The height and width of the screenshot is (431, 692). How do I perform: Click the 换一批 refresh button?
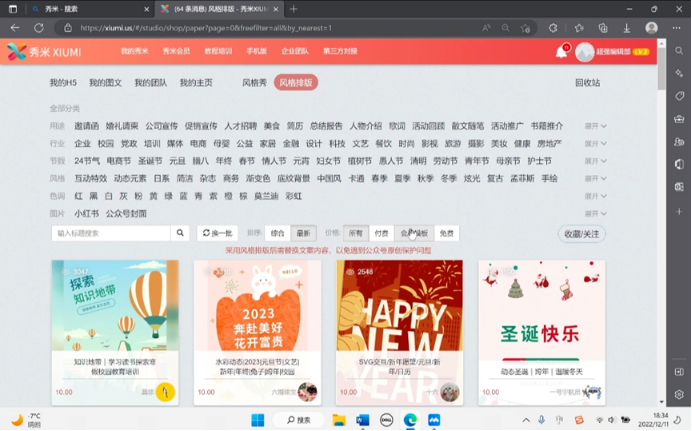click(216, 233)
